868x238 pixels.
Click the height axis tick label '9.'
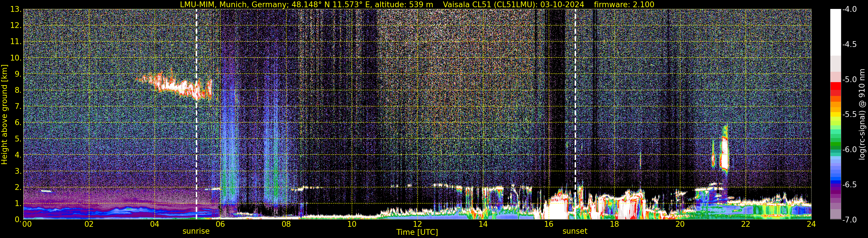(18, 74)
